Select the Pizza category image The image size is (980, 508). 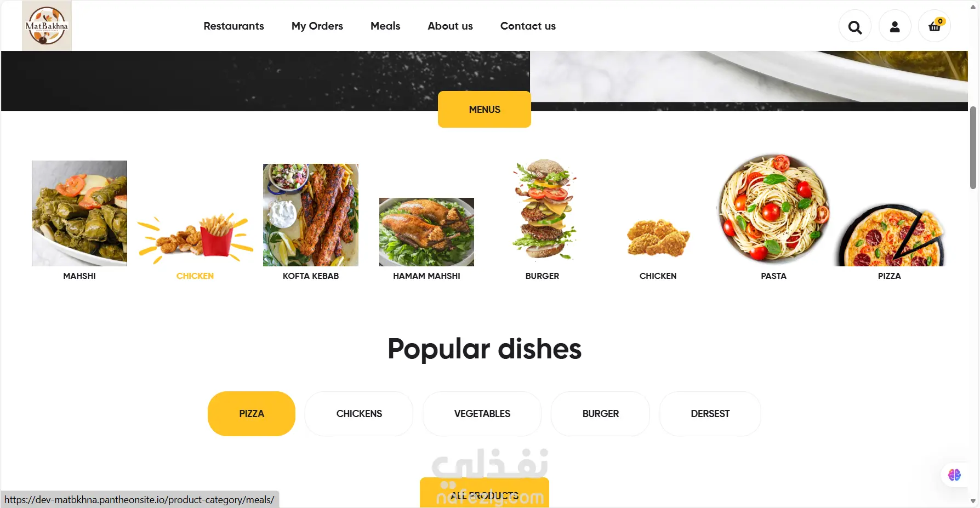click(889, 236)
